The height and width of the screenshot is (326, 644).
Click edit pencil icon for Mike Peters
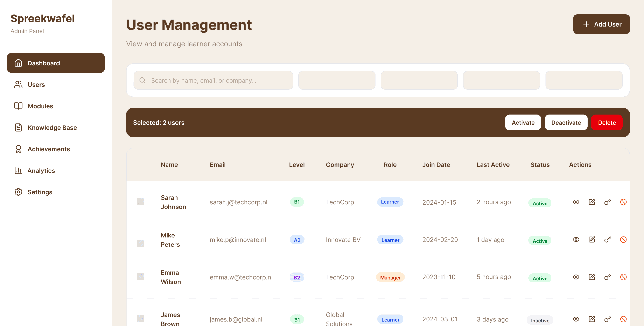592,240
